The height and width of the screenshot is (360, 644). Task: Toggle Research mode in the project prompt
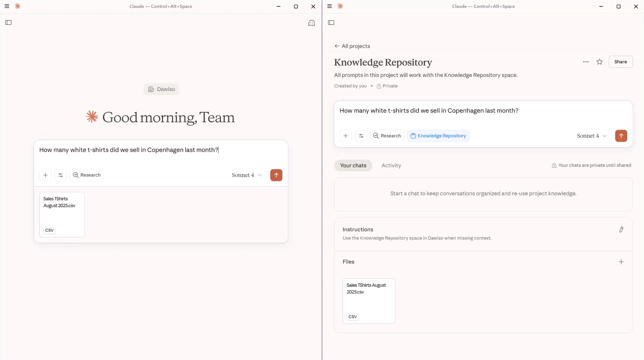coord(387,136)
